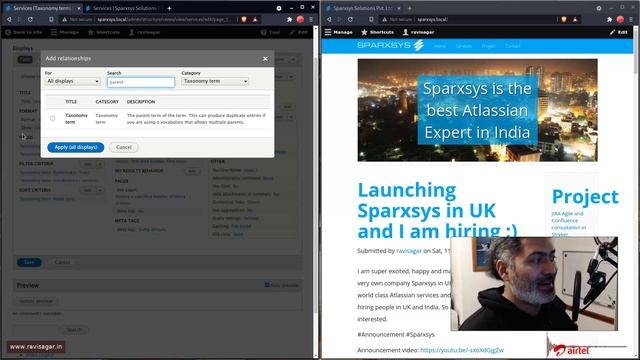Open the left browser's main menu
The width and height of the screenshot is (640, 360).
311,19
